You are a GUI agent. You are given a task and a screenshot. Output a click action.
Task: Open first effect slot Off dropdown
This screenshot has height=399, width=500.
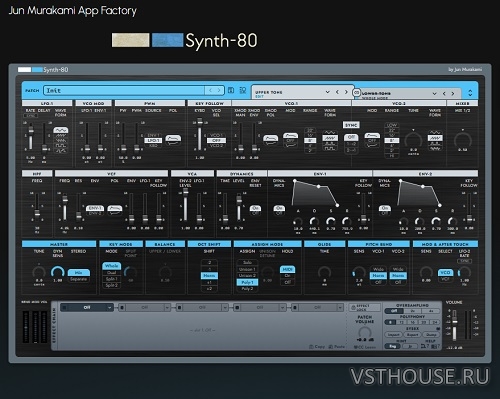pyautogui.click(x=109, y=307)
